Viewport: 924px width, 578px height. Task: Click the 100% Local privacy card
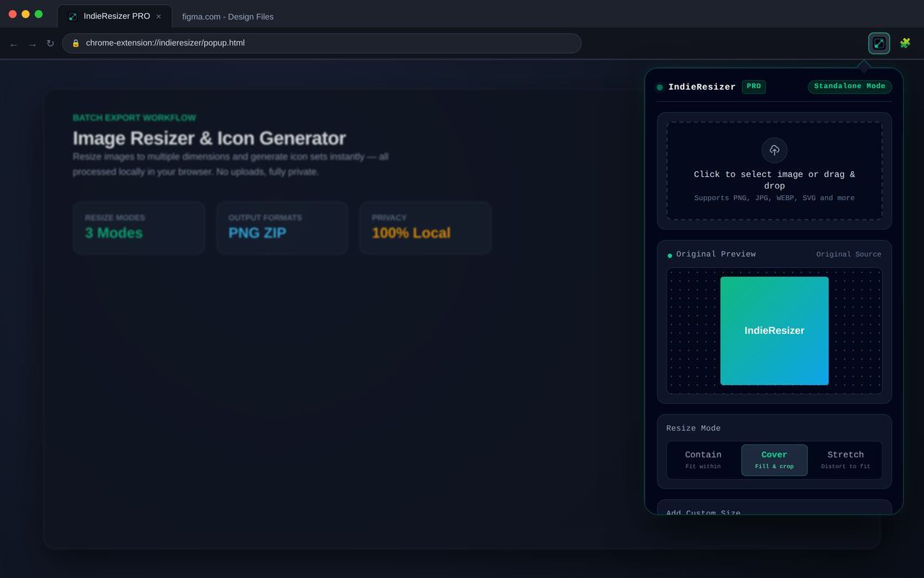tap(425, 228)
